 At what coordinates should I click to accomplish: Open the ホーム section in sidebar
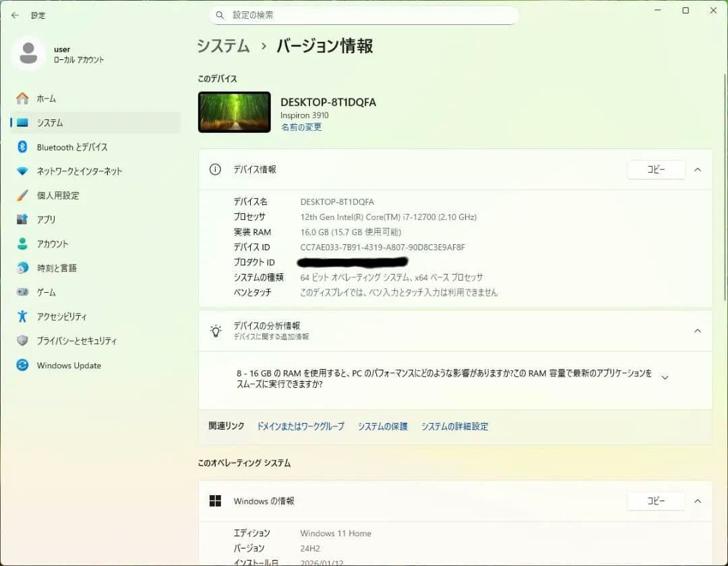tap(40, 98)
